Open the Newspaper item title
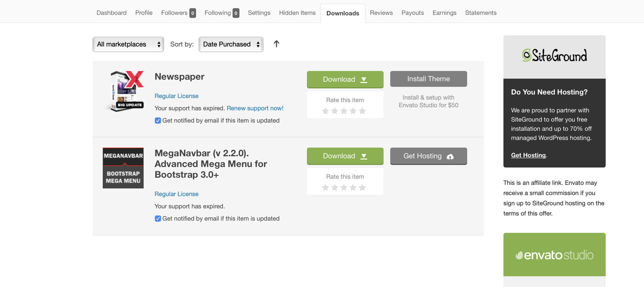644x287 pixels. [x=180, y=76]
